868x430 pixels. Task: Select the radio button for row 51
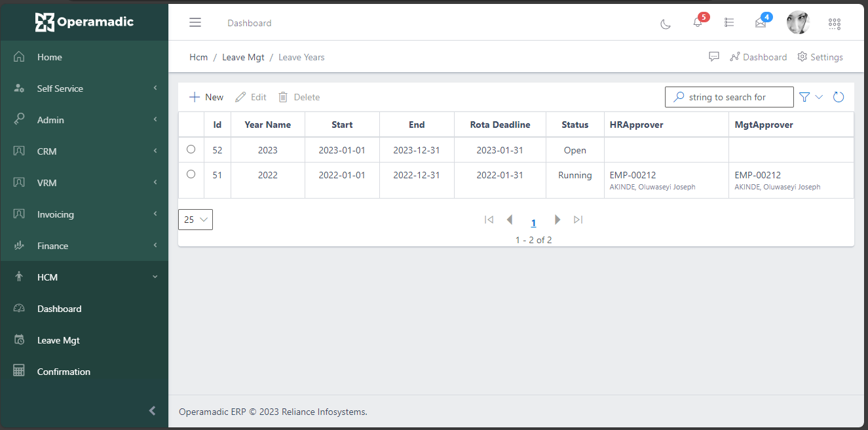click(x=191, y=174)
